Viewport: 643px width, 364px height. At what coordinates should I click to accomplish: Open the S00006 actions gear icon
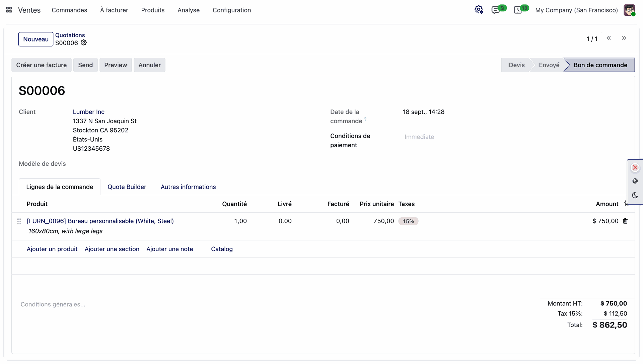pyautogui.click(x=84, y=43)
